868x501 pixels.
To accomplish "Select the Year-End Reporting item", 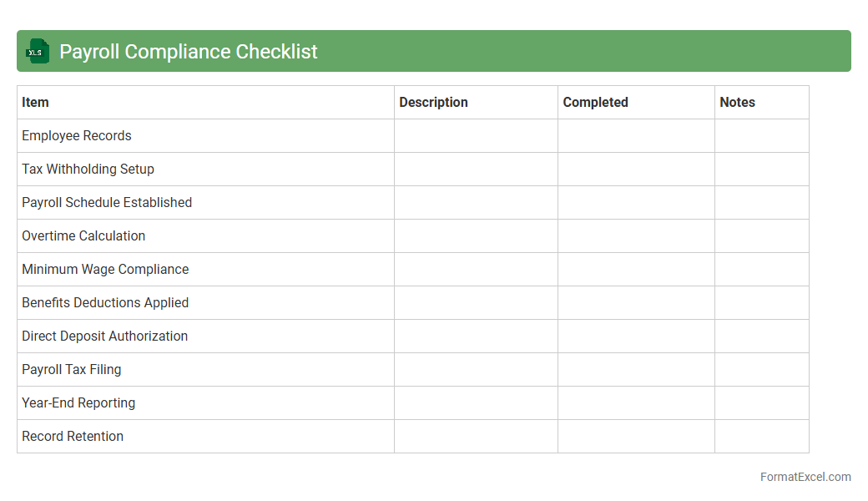I will point(78,403).
